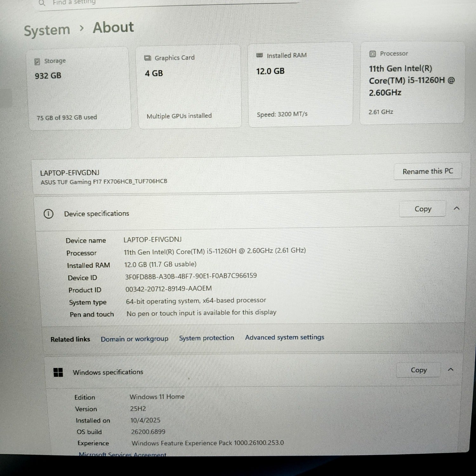Select System in the breadcrumb
Viewport: 476px width, 476px height.
tap(47, 30)
